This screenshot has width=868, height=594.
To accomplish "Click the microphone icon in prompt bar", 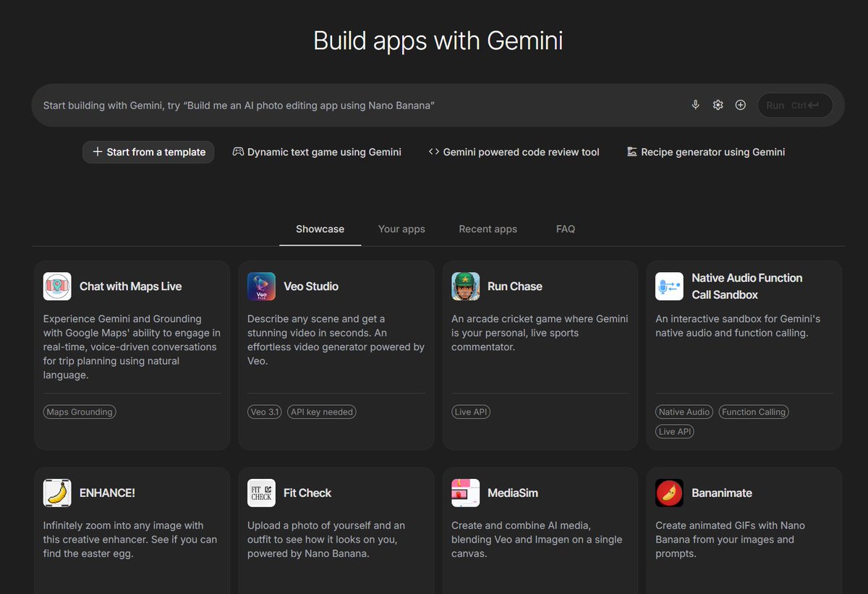I will click(x=695, y=105).
